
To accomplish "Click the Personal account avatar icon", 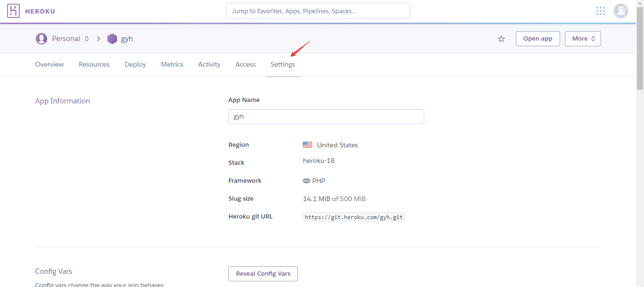I will [x=41, y=39].
